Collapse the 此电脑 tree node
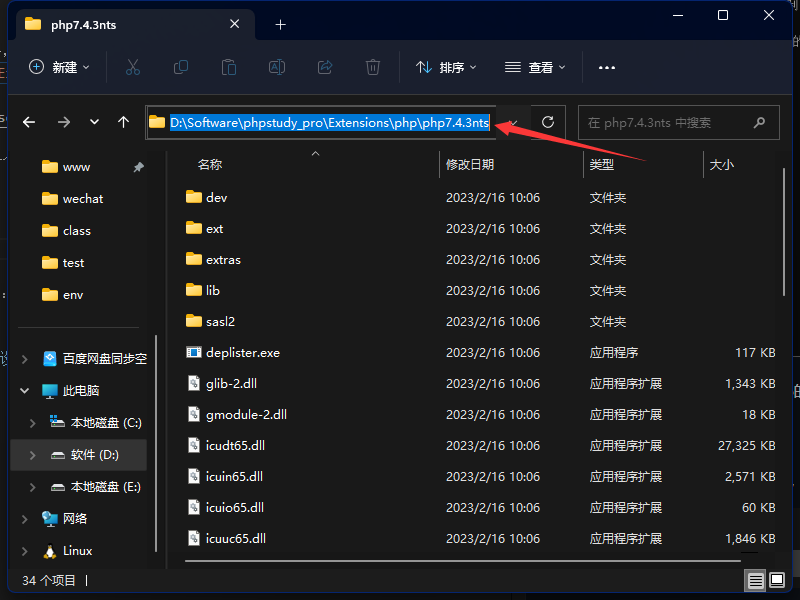Image resolution: width=800 pixels, height=600 pixels. (24, 391)
